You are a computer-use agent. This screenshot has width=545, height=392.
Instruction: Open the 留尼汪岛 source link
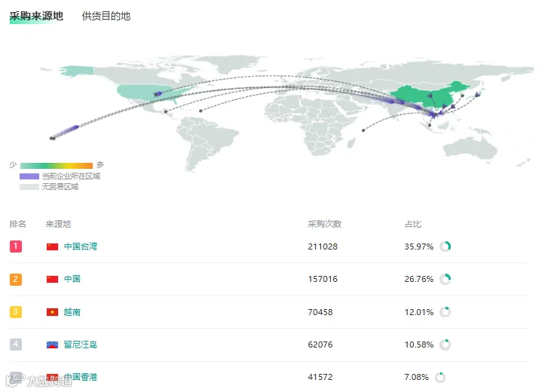(x=81, y=345)
